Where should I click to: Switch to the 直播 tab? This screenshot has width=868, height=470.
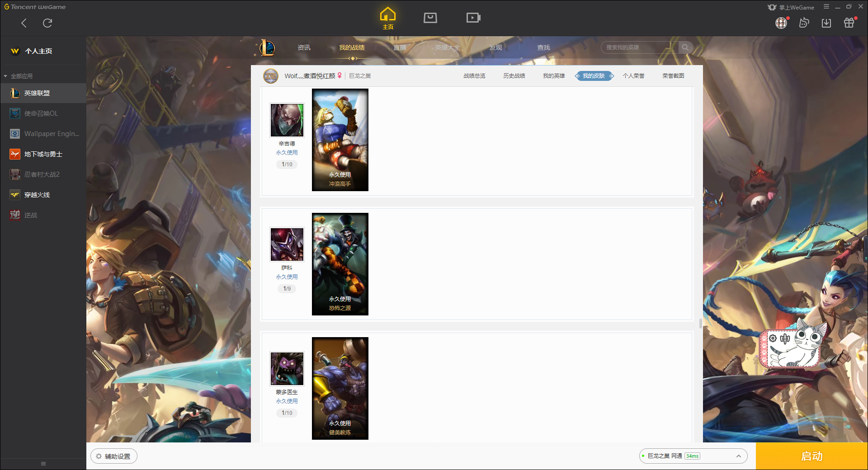pos(400,47)
